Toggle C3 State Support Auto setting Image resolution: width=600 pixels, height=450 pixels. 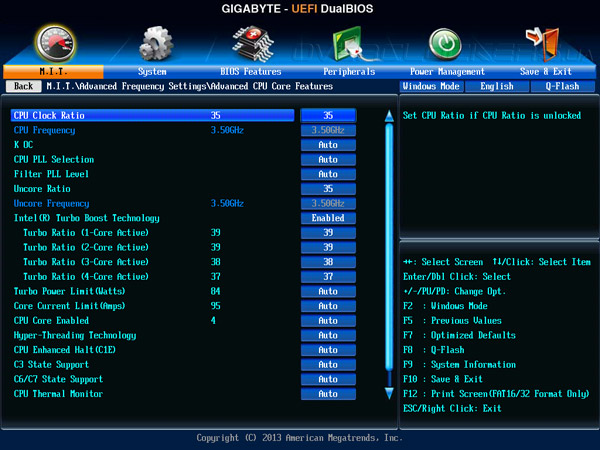[x=328, y=365]
